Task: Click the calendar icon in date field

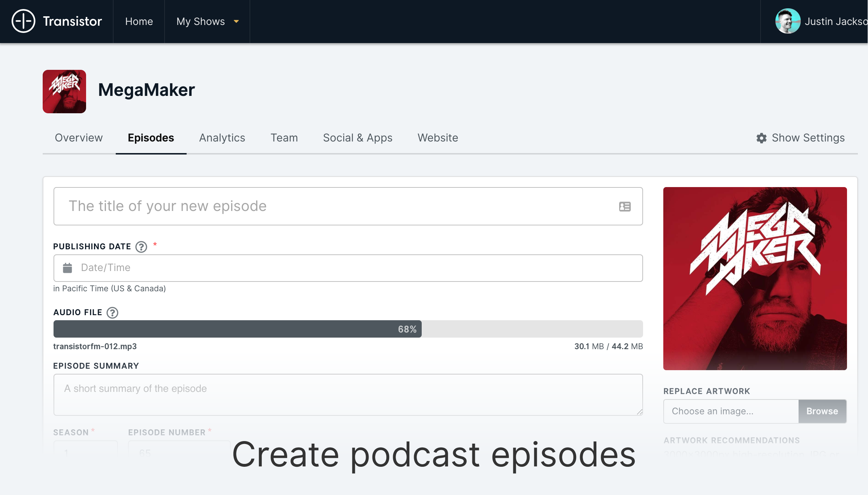Action: coord(68,268)
